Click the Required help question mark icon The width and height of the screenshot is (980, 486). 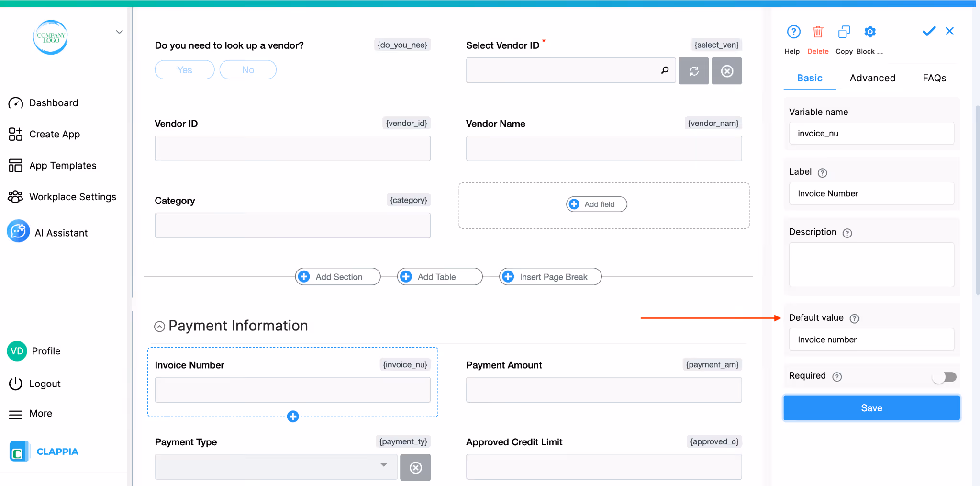[837, 377]
